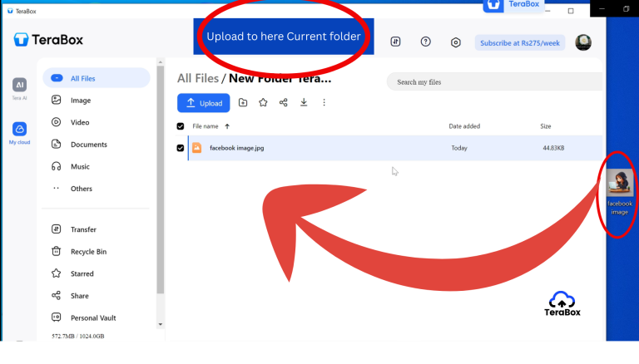This screenshot has width=639, height=364.
Task: Click the blue Upload button
Action: [x=203, y=103]
